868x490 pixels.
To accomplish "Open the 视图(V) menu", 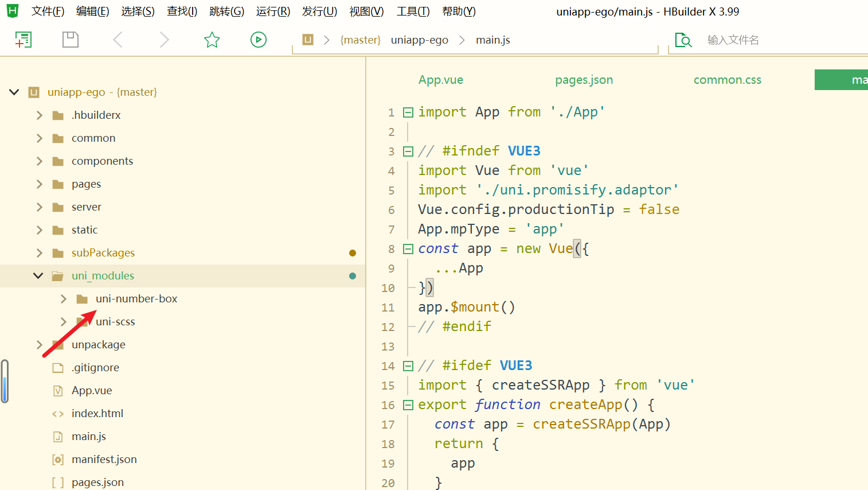I will tap(366, 11).
